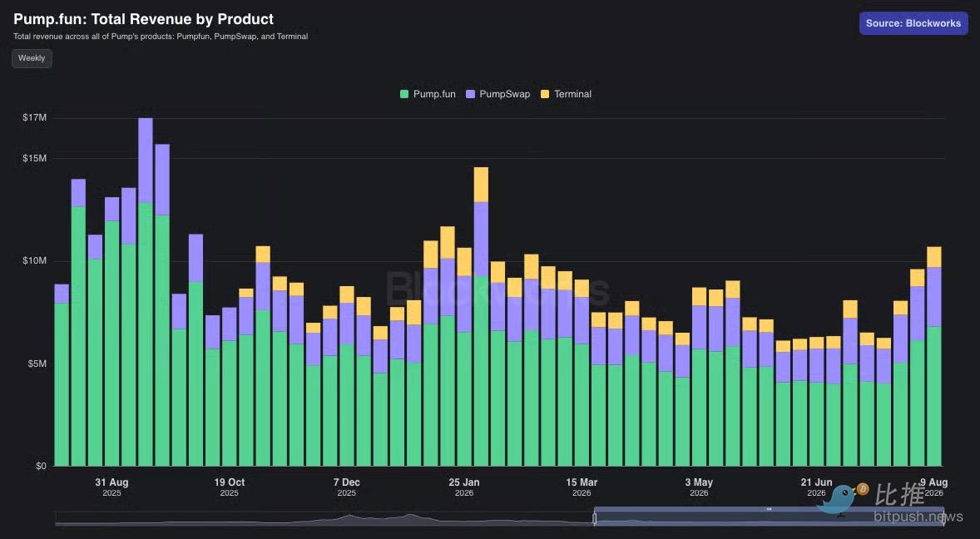Click the $10M y-axis label
Image resolution: width=980 pixels, height=539 pixels.
click(x=34, y=260)
